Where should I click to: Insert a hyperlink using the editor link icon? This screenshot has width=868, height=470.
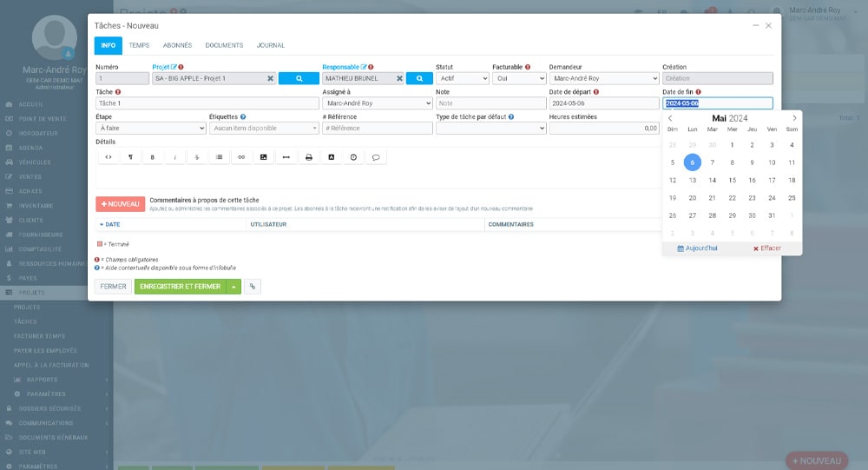tap(241, 157)
